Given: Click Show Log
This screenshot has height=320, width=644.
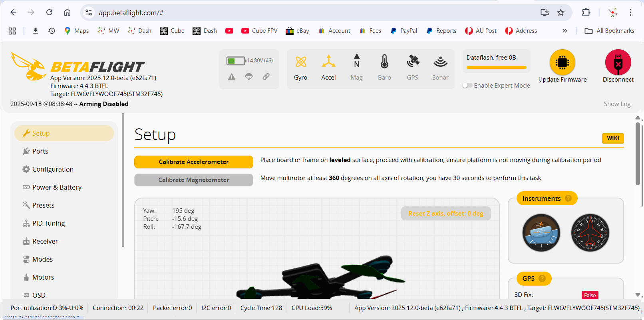Looking at the screenshot, I should 617,104.
